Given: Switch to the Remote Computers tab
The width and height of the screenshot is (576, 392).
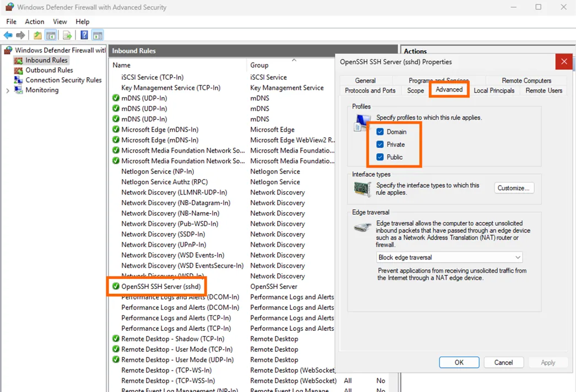Looking at the screenshot, I should (526, 80).
